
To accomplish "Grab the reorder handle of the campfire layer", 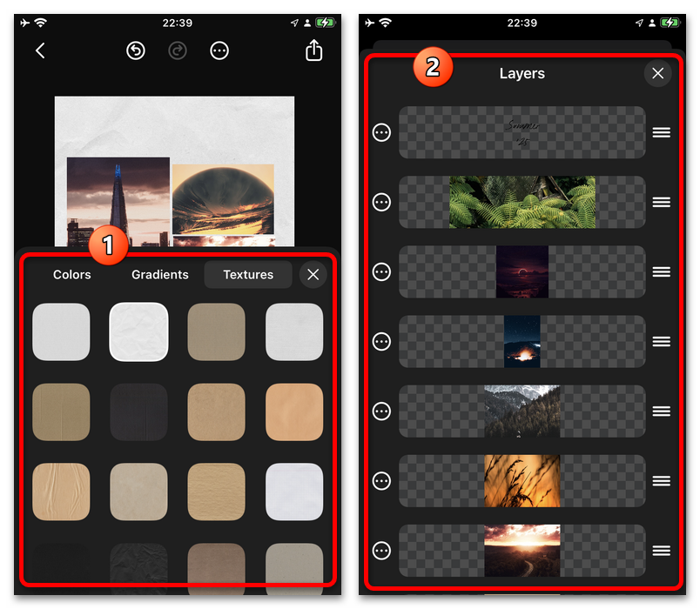I will (661, 341).
